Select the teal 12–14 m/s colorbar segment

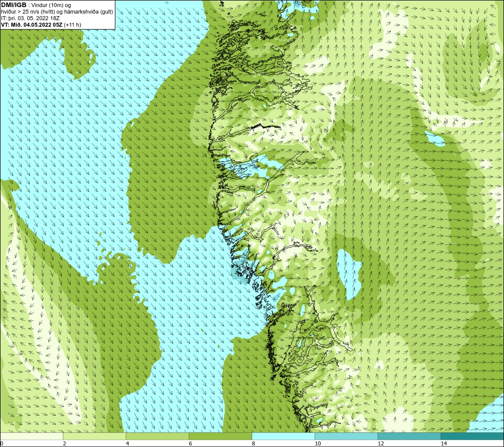[409, 436]
